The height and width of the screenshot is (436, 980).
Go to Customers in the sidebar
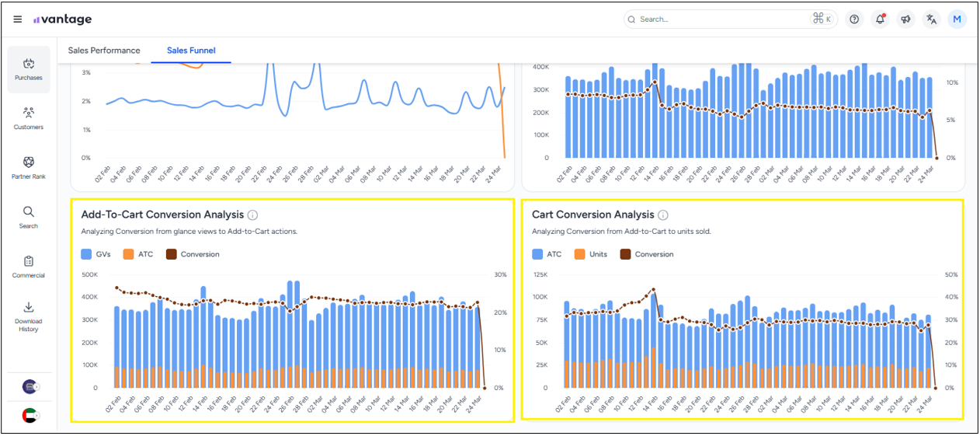coord(29,118)
